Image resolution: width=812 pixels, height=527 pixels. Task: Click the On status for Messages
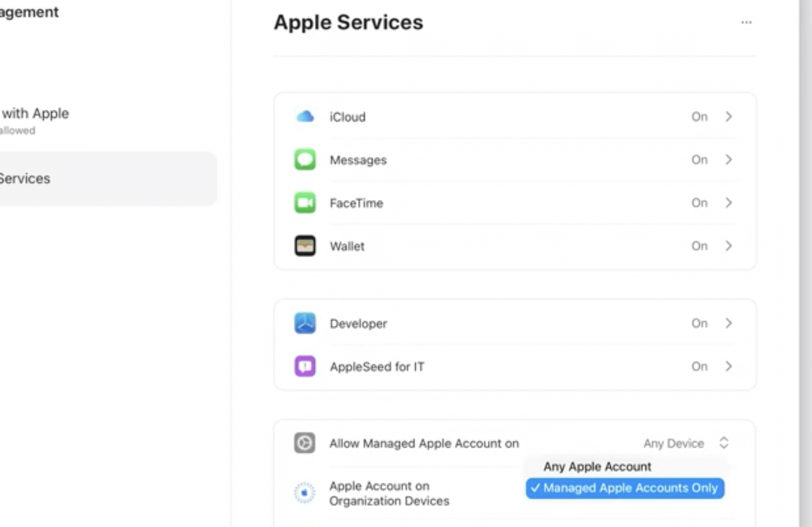(699, 160)
